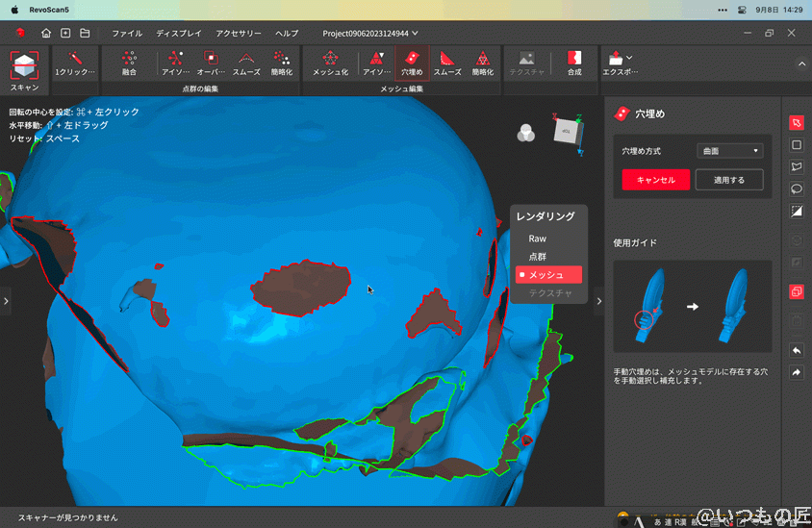Open the ディスプレイ menu
Viewport: 812px width, 528px height.
[x=179, y=33]
